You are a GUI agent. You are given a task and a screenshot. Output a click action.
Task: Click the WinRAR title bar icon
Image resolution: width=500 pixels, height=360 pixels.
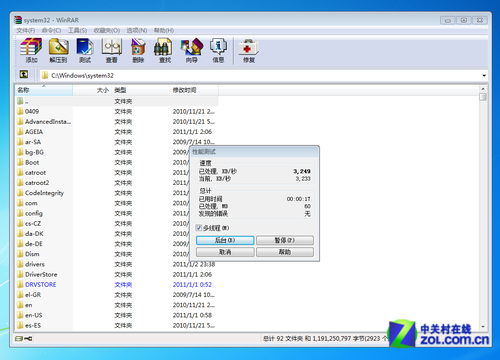click(x=18, y=20)
